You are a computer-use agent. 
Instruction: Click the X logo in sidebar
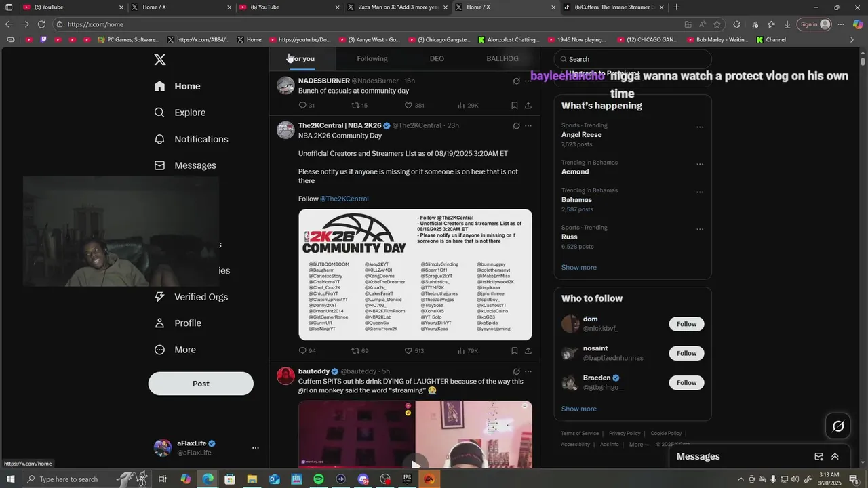pyautogui.click(x=160, y=60)
